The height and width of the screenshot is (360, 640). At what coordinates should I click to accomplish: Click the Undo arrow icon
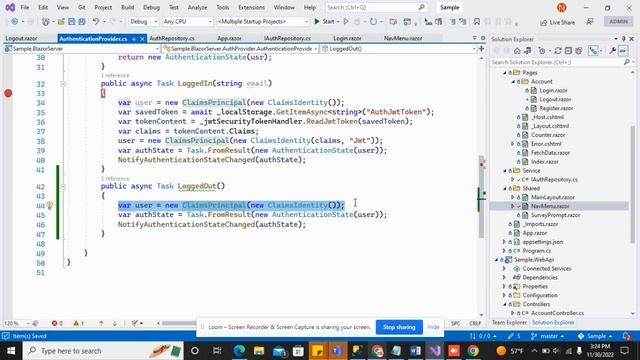[96, 22]
